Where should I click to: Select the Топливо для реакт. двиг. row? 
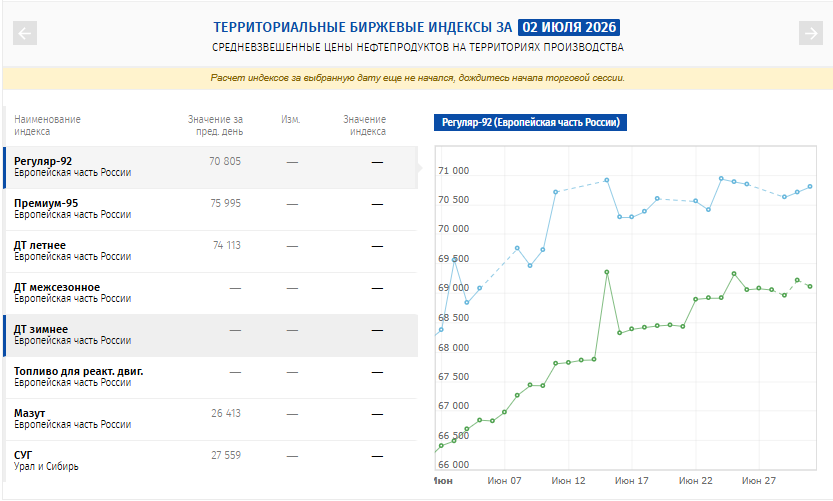tap(211, 377)
